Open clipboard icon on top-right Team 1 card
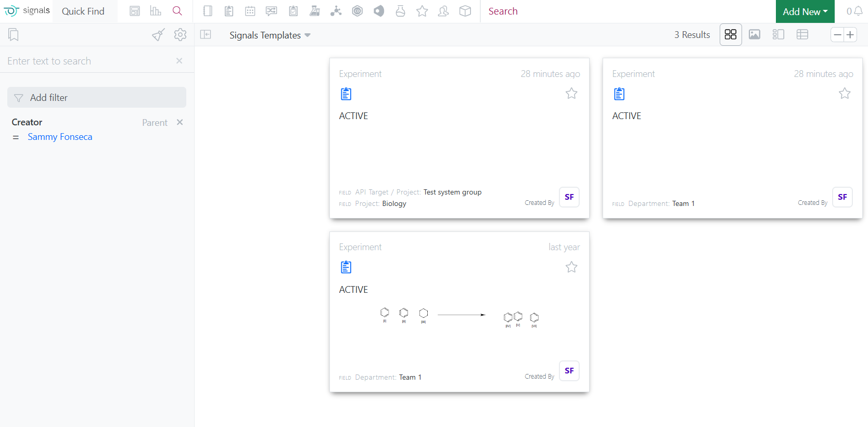This screenshot has width=868, height=427. pos(619,94)
